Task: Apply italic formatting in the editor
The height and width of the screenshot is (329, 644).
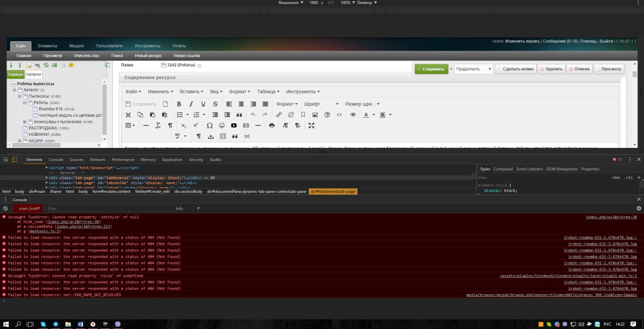Action: click(191, 104)
